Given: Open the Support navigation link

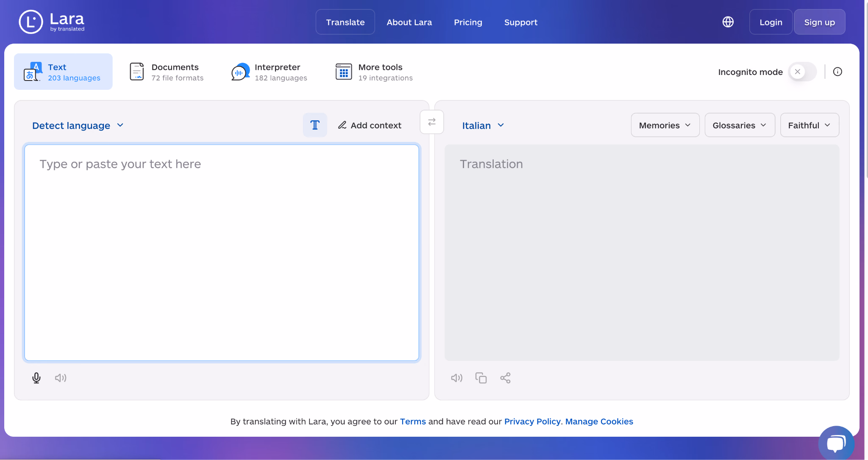Looking at the screenshot, I should 520,22.
